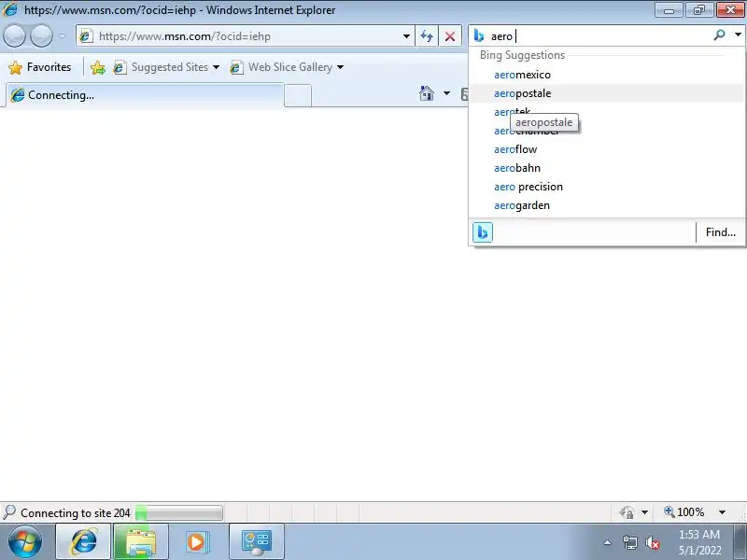Expand the Home button dropdown arrow
Viewport: 747px width, 560px height.
446,93
